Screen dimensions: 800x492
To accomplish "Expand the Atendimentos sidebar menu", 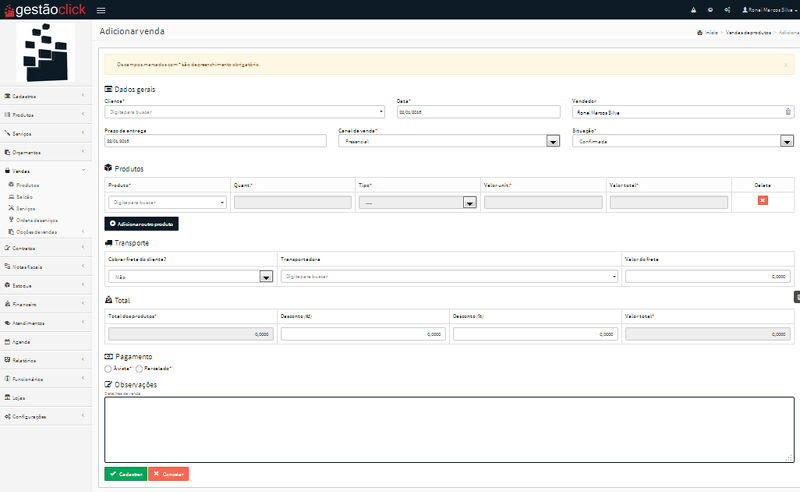I will coord(45,323).
